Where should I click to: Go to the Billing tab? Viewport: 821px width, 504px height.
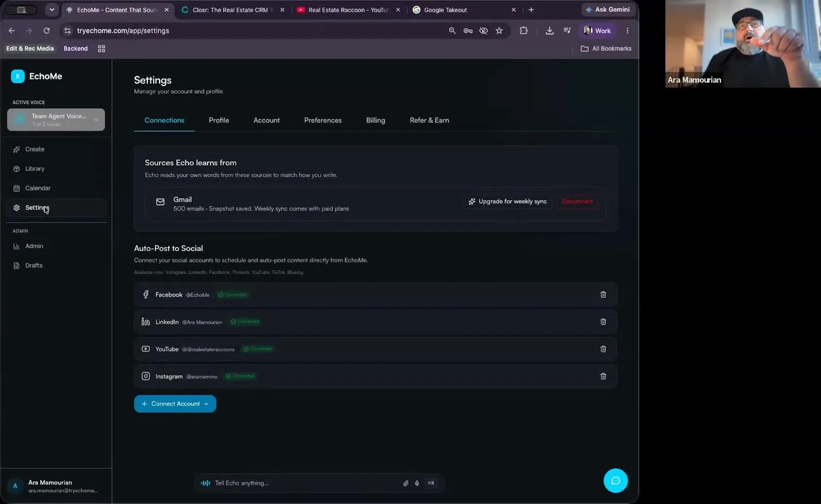375,120
